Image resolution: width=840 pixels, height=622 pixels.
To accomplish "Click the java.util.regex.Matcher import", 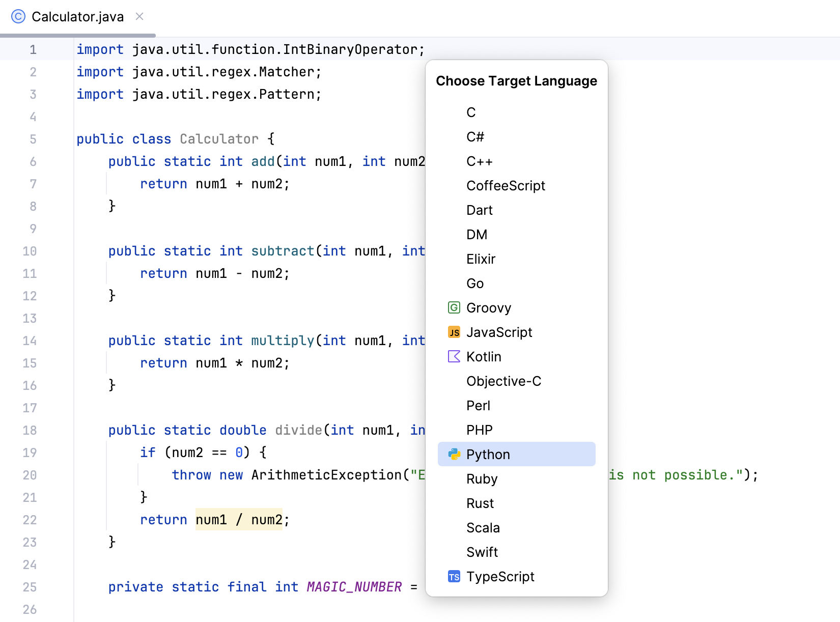I will [199, 72].
